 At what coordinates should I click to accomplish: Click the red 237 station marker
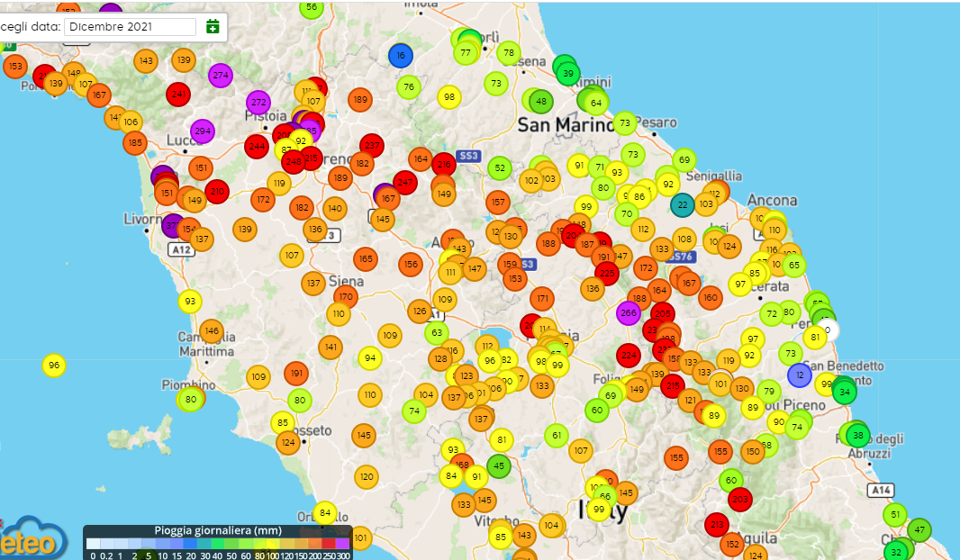coord(372,145)
